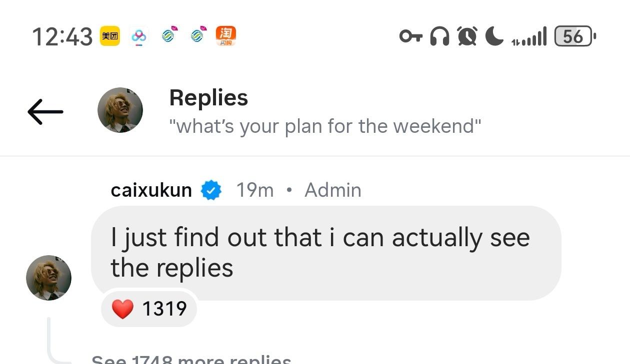
Task: Tap the 12:43 clock in status bar
Action: 62,36
